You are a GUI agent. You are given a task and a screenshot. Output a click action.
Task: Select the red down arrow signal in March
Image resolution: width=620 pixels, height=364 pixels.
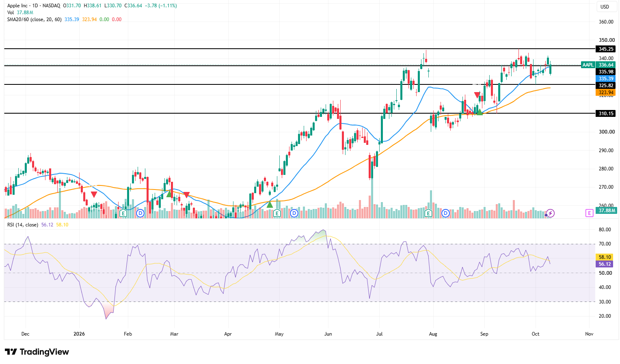[186, 195]
